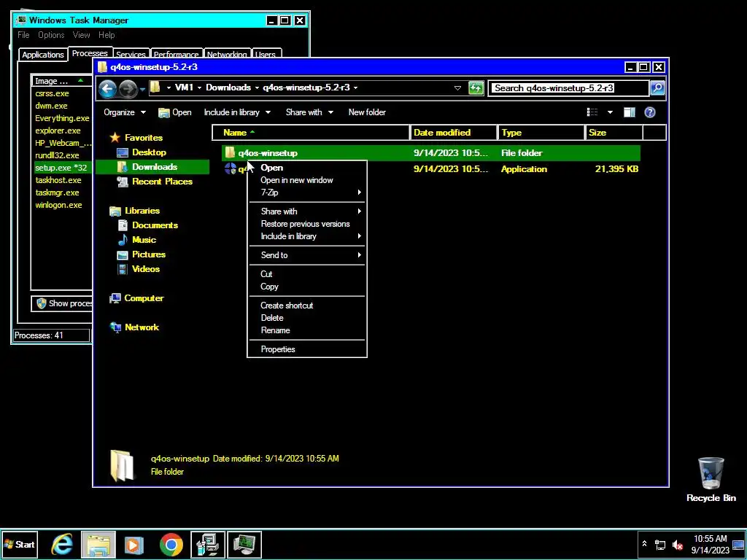Click the Explorer back arrow button
747x560 pixels.
pos(108,88)
